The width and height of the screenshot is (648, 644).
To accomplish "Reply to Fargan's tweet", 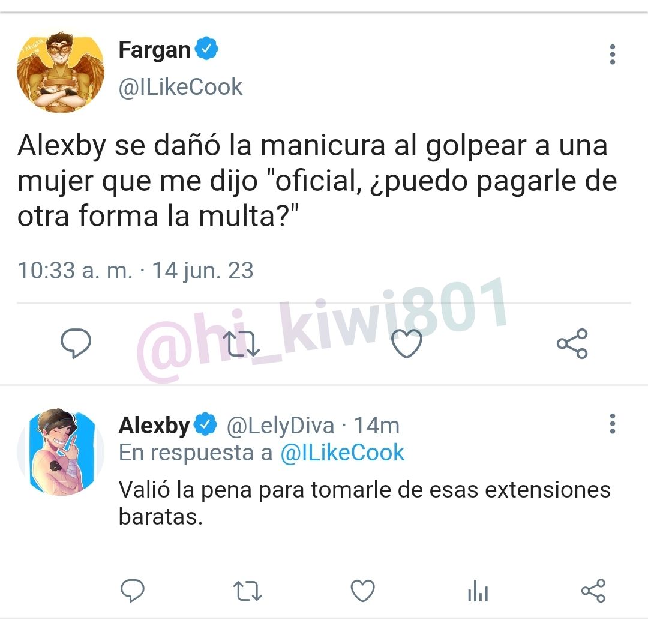I will coord(76,343).
